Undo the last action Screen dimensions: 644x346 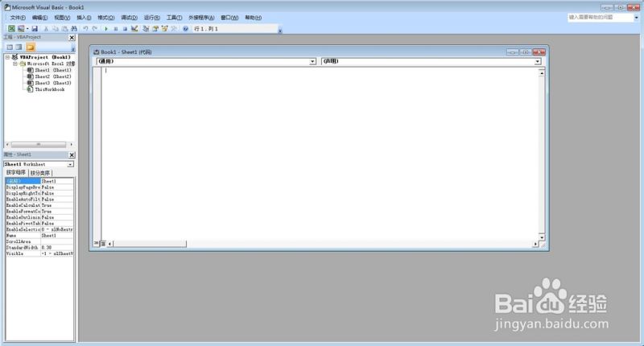tap(85, 29)
